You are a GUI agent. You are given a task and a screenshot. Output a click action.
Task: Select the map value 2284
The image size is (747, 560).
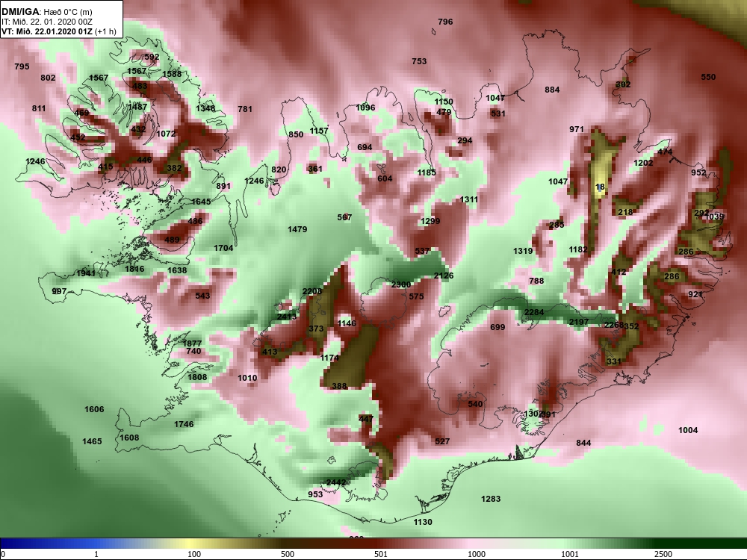click(534, 312)
